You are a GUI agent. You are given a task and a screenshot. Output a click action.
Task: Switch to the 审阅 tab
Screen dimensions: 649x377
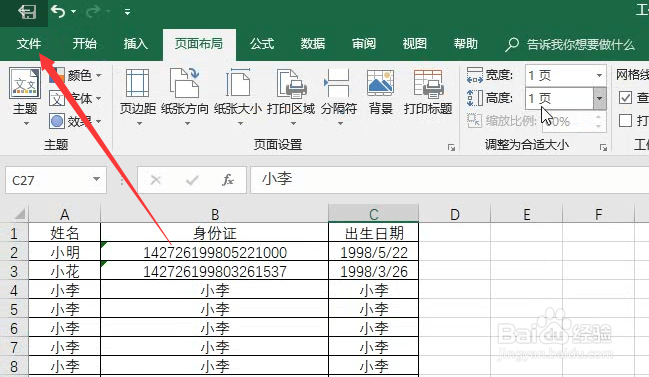pos(363,43)
